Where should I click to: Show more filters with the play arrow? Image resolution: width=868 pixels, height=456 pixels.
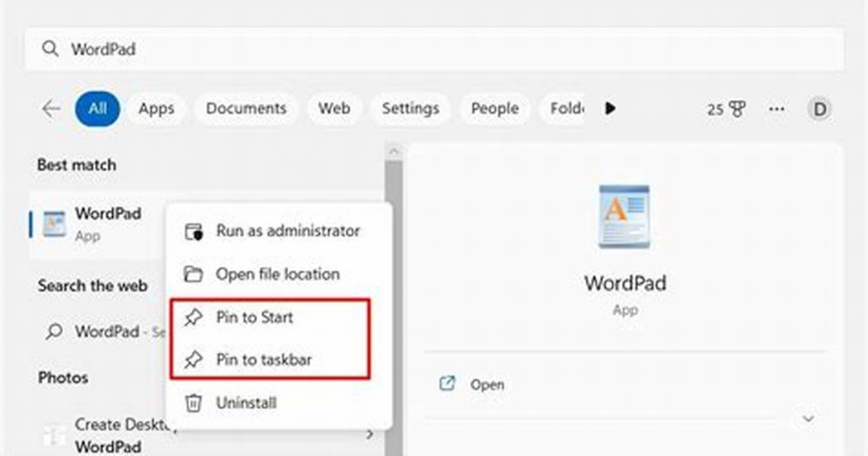tap(610, 108)
